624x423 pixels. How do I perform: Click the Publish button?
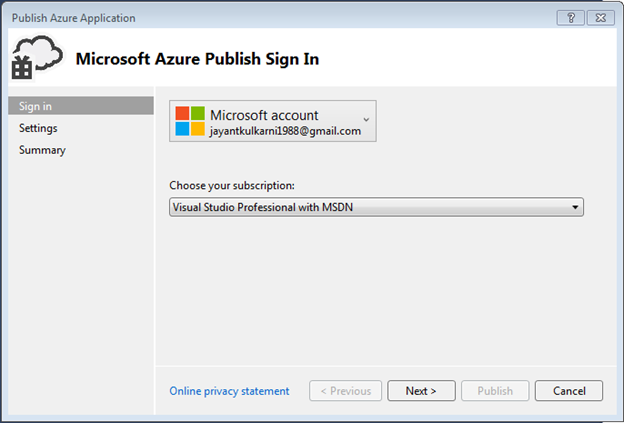495,391
